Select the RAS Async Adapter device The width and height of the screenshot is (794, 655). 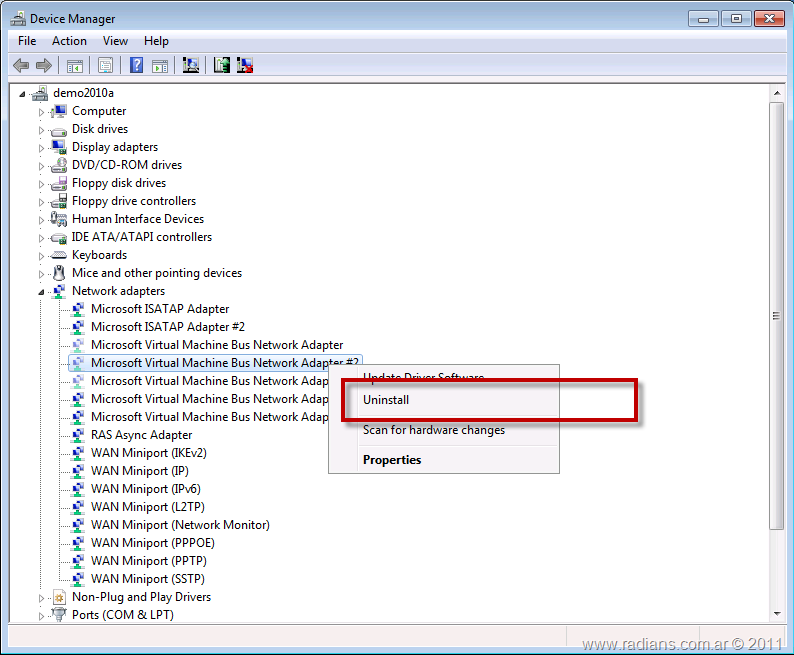(x=141, y=435)
